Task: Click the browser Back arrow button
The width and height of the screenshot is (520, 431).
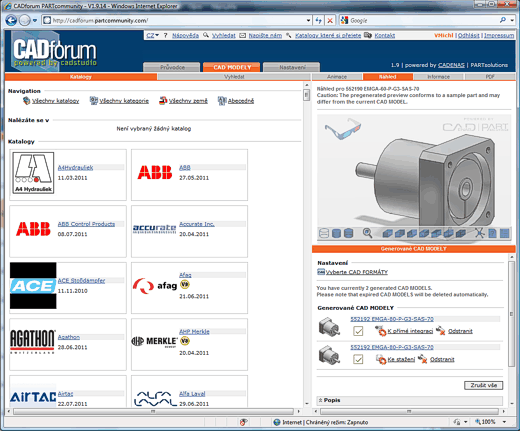Action: tap(11, 21)
